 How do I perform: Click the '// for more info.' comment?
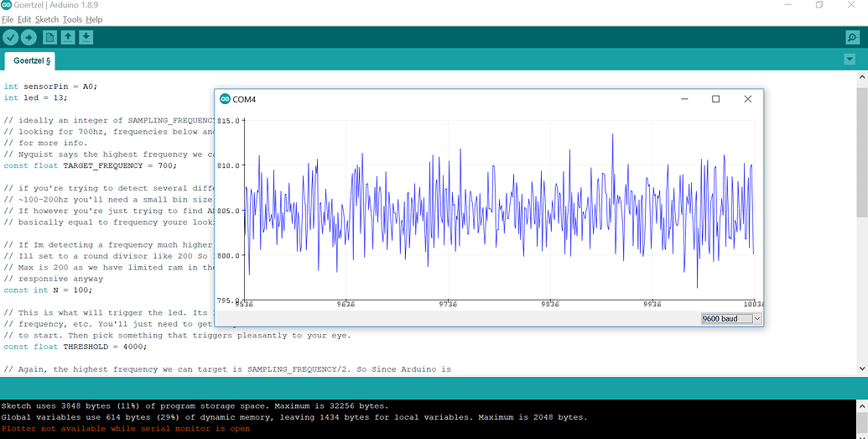(45, 143)
